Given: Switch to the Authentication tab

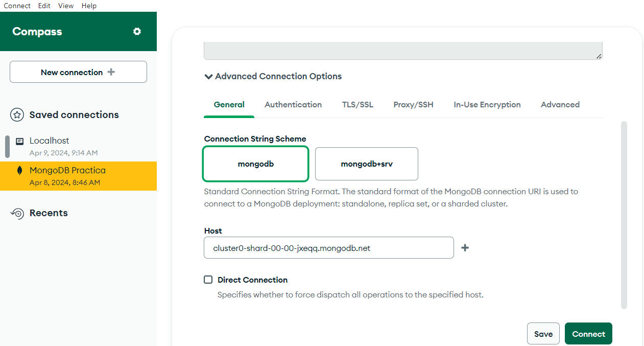Looking at the screenshot, I should point(293,105).
